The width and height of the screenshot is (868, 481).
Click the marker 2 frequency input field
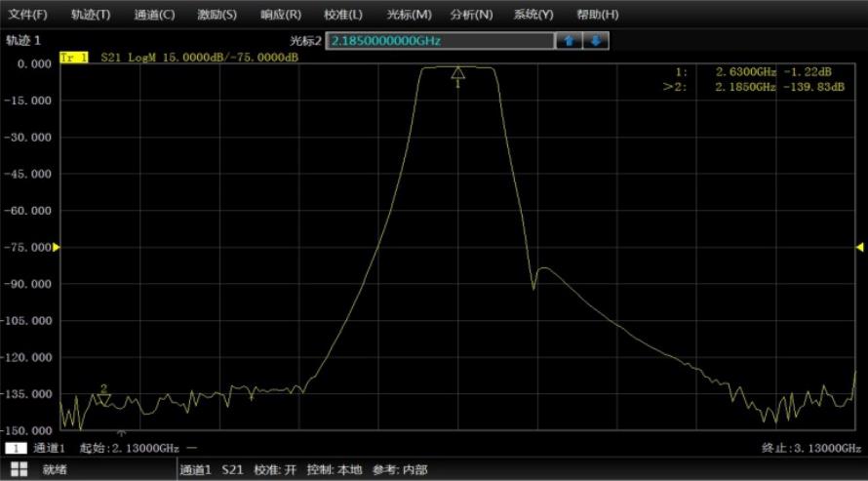[440, 41]
